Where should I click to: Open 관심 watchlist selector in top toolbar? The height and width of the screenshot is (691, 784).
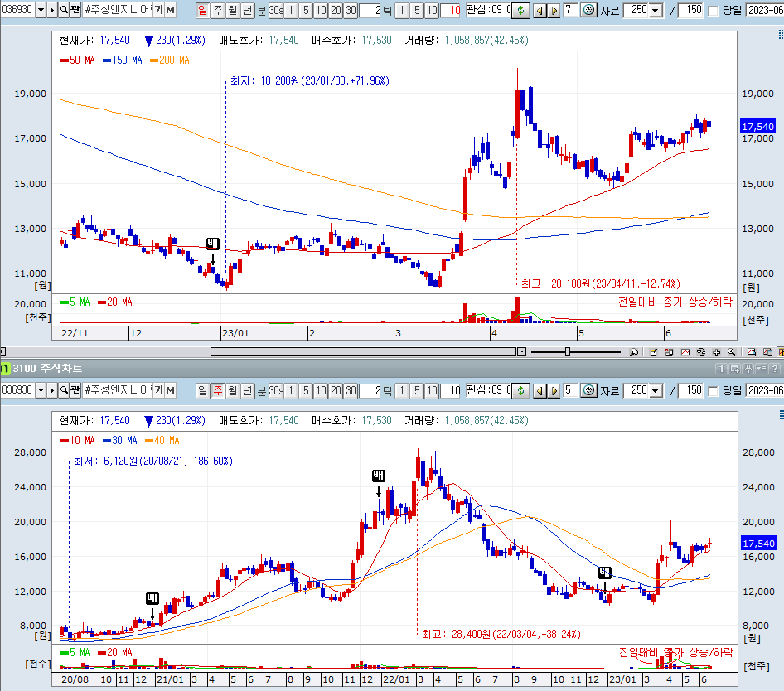click(488, 10)
